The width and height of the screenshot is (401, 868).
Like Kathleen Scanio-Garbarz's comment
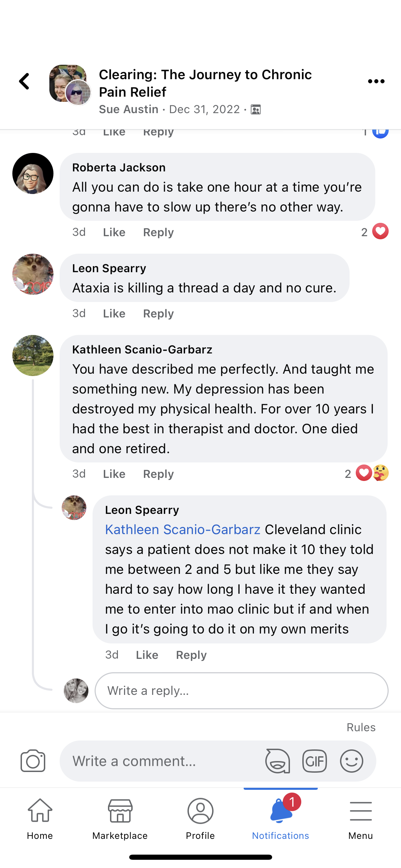tap(114, 474)
